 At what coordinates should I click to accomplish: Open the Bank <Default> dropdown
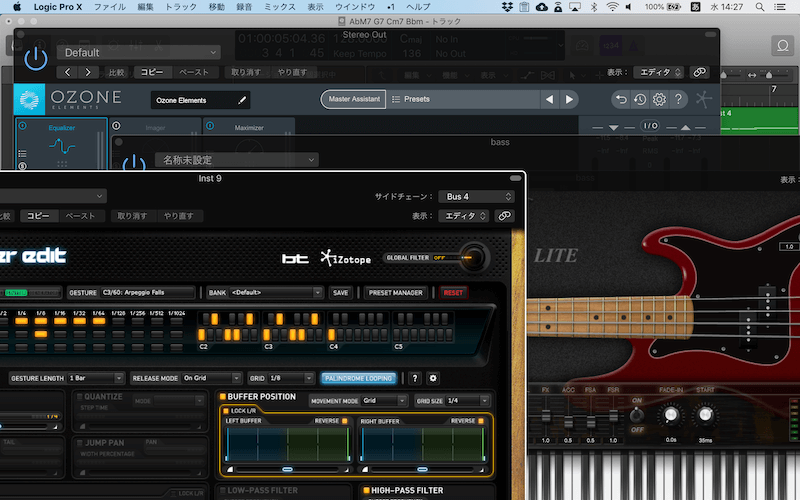click(276, 292)
